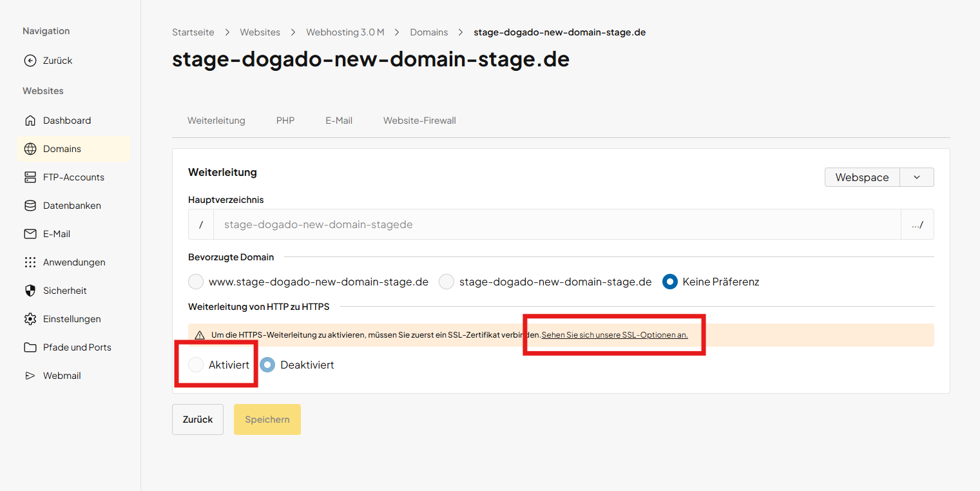Open Pfade und Ports folder icon
Screen dimensions: 980x491
click(x=30, y=347)
